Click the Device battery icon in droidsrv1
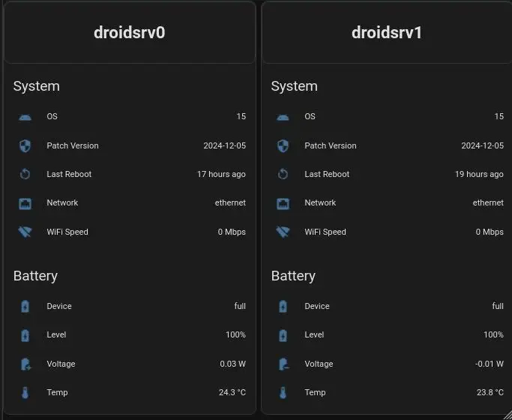This screenshot has height=420, width=512. (x=283, y=306)
